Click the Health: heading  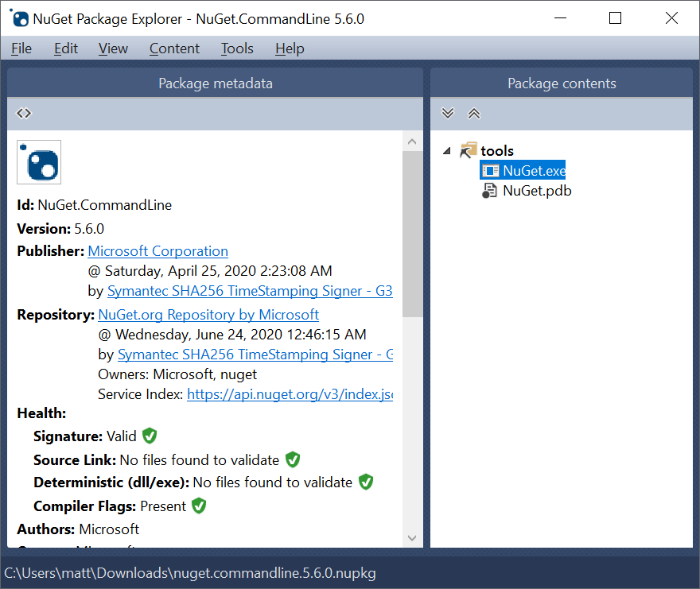pyautogui.click(x=41, y=413)
